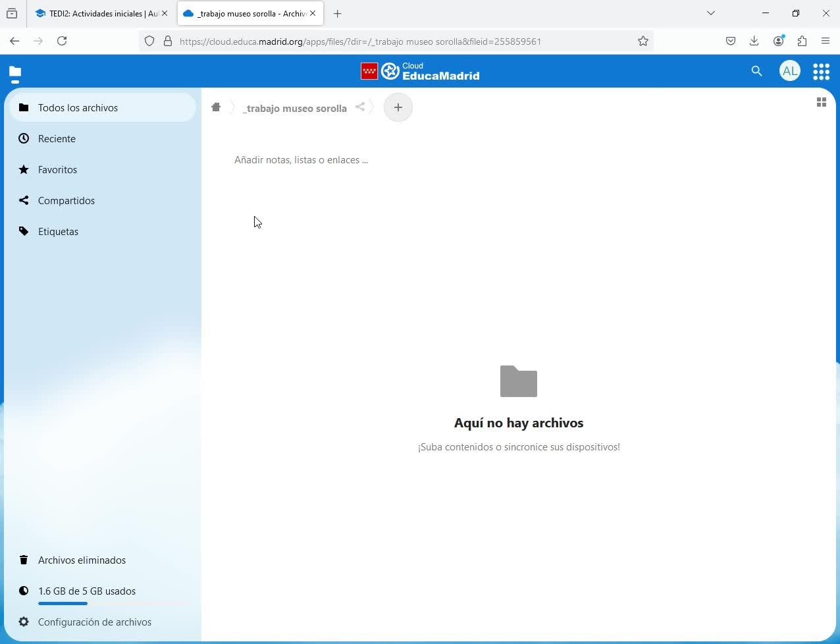The width and height of the screenshot is (840, 644).
Task: Open the shield tracking protection icon
Action: (149, 41)
